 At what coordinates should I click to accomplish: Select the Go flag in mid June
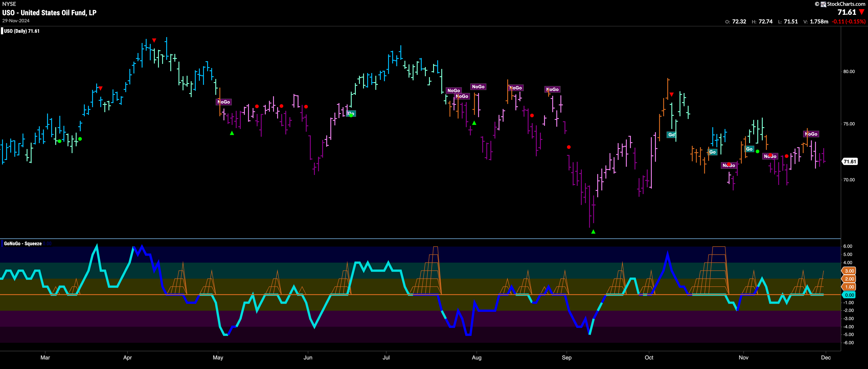pos(351,113)
